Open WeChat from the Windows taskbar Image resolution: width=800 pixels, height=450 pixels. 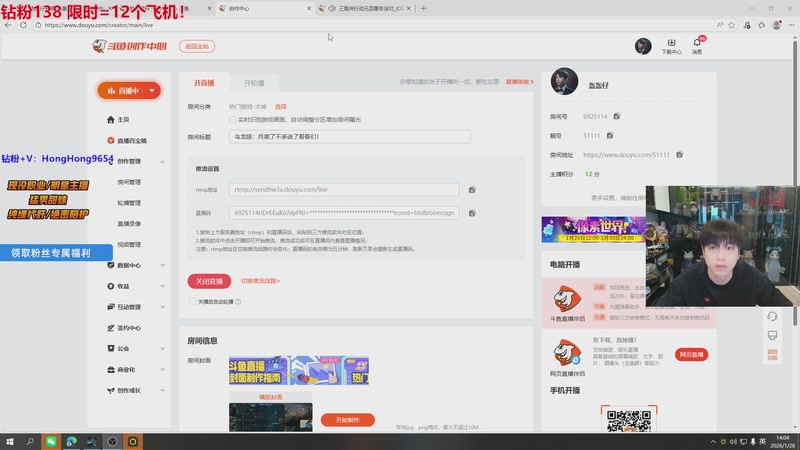pyautogui.click(x=49, y=440)
